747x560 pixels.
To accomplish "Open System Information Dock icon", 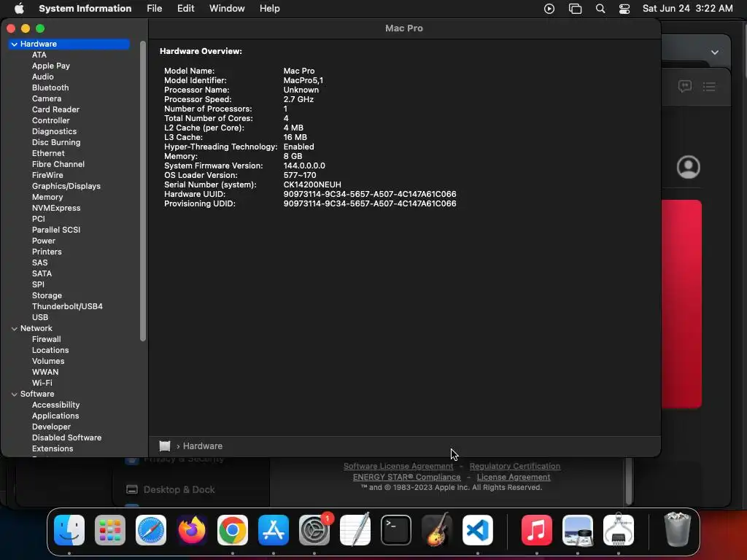I will pyautogui.click(x=619, y=530).
